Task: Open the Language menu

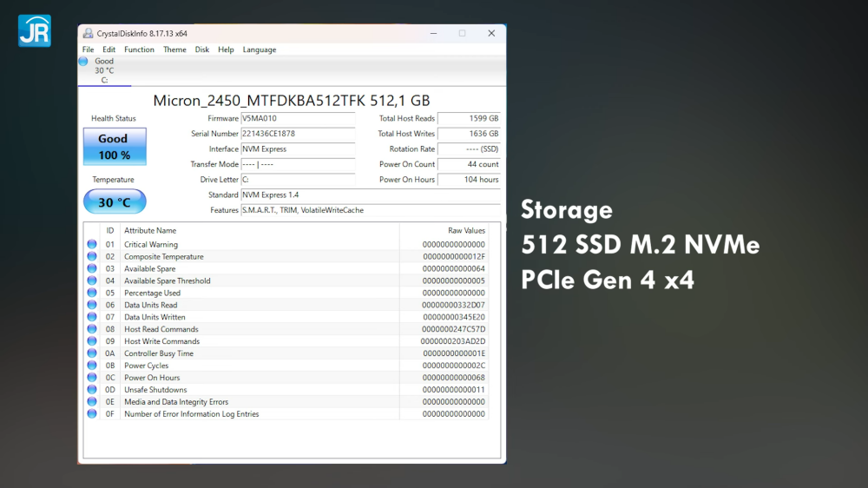Action: tap(259, 49)
